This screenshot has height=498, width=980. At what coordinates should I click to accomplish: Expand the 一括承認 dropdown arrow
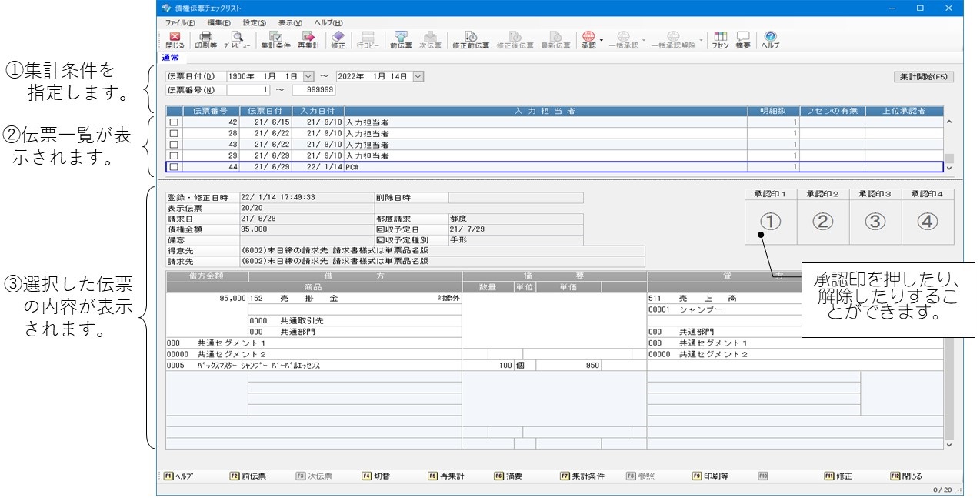[x=643, y=40]
